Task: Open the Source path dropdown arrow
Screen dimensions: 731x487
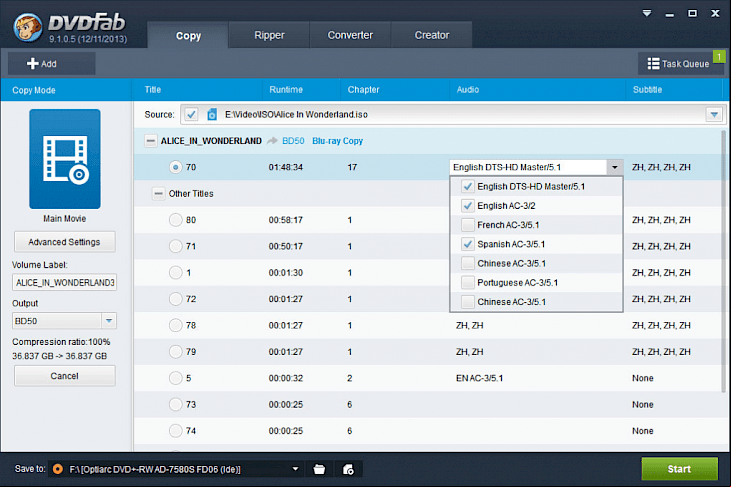Action: (714, 114)
